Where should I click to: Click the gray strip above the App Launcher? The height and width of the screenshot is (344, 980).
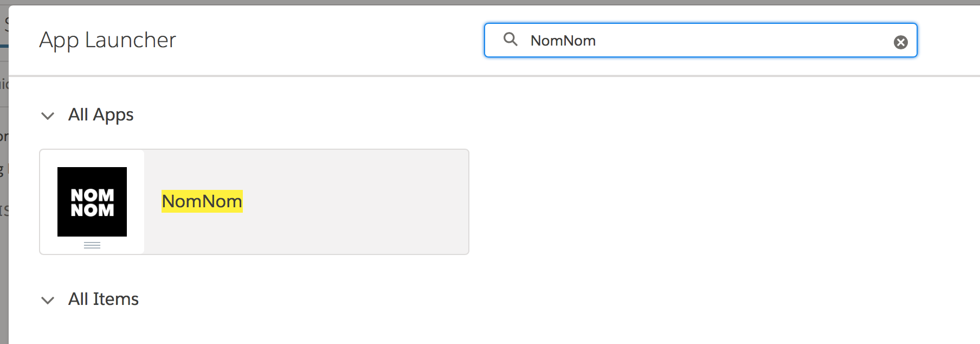click(x=490, y=2)
